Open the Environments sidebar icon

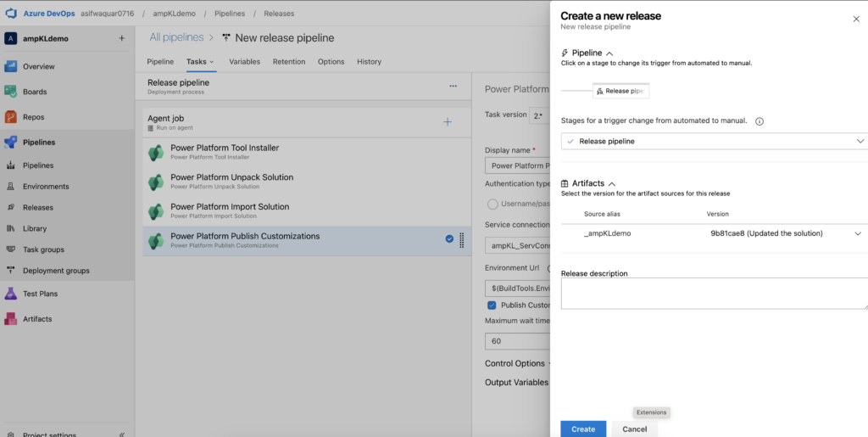[10, 187]
